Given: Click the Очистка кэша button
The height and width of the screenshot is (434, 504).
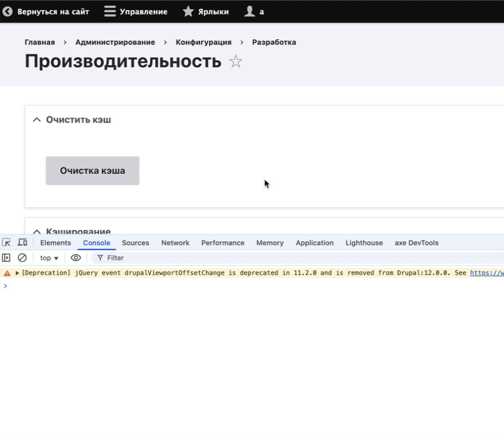Looking at the screenshot, I should pos(93,171).
